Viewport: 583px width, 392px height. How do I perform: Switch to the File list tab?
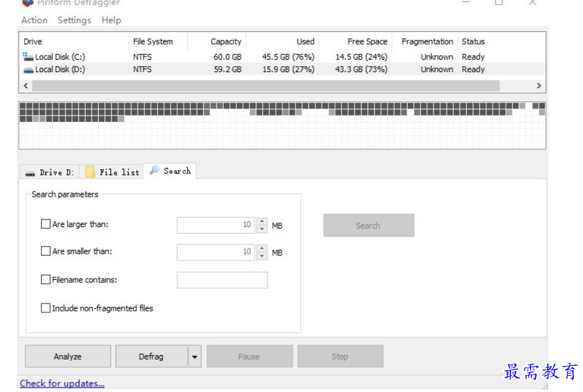pos(112,173)
